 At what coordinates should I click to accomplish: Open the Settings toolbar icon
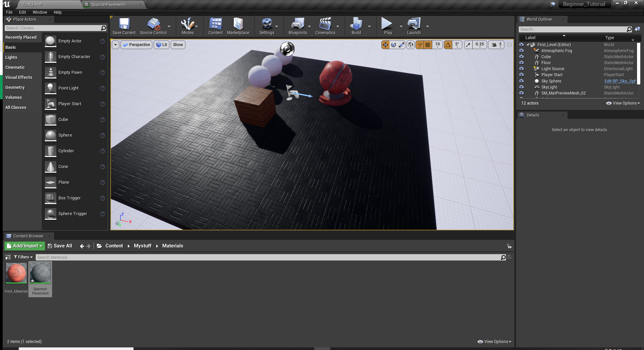[x=267, y=26]
